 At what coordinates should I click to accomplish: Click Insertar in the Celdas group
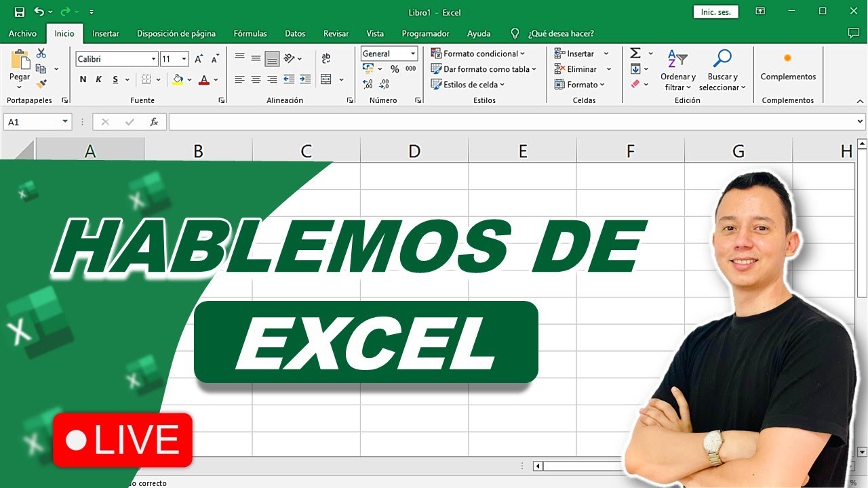(581, 54)
